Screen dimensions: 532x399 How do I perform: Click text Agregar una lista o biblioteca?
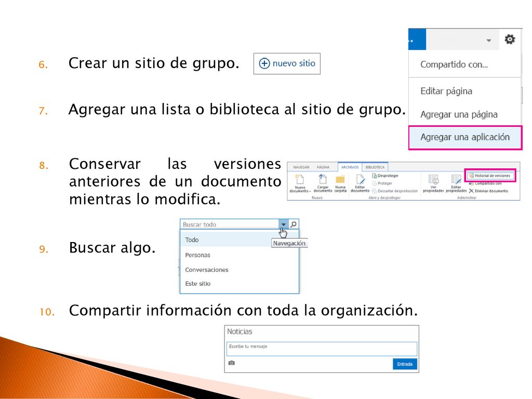pyautogui.click(x=175, y=109)
